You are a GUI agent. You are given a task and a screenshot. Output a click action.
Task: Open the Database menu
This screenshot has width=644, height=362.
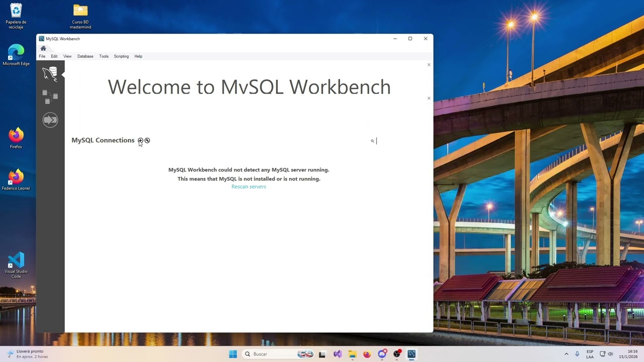click(85, 56)
